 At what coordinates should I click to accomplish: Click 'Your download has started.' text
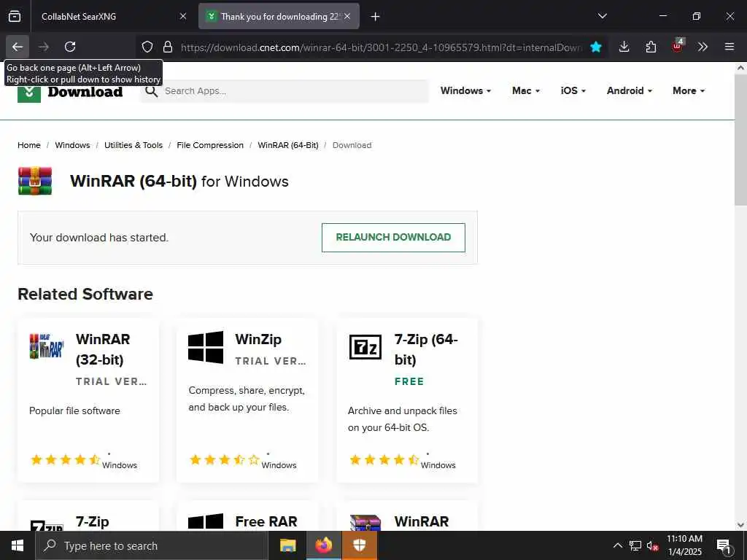99,238
